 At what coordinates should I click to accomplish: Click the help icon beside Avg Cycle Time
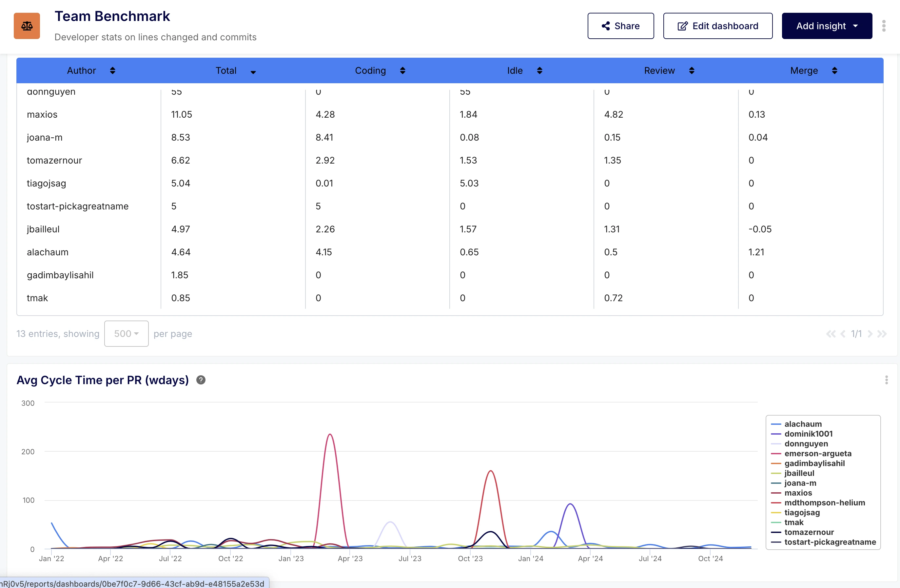(201, 380)
